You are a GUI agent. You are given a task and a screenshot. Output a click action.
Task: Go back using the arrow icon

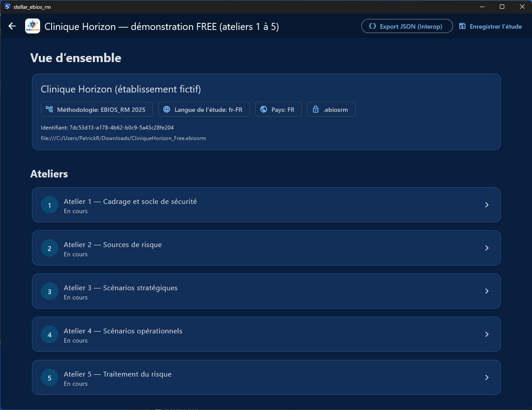point(12,26)
